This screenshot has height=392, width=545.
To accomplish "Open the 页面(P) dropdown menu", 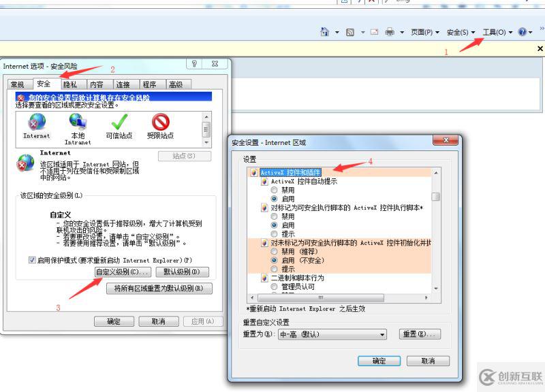I will 422,32.
